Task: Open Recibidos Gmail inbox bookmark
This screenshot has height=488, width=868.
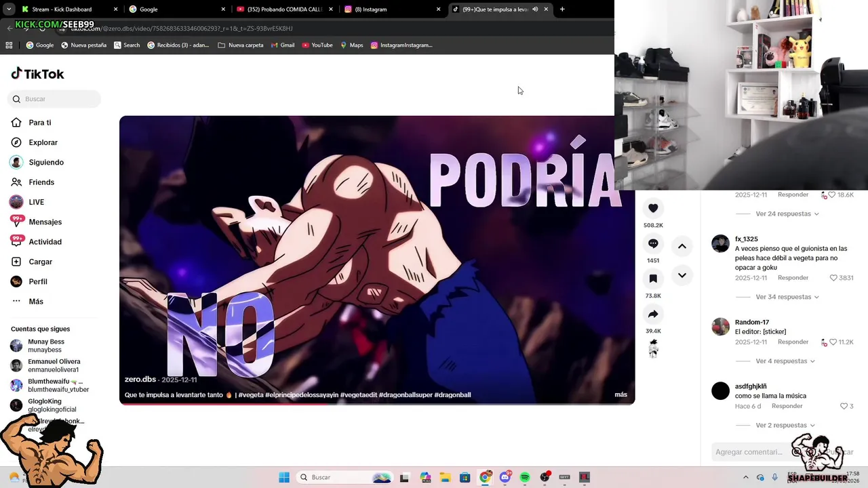Action: (178, 45)
